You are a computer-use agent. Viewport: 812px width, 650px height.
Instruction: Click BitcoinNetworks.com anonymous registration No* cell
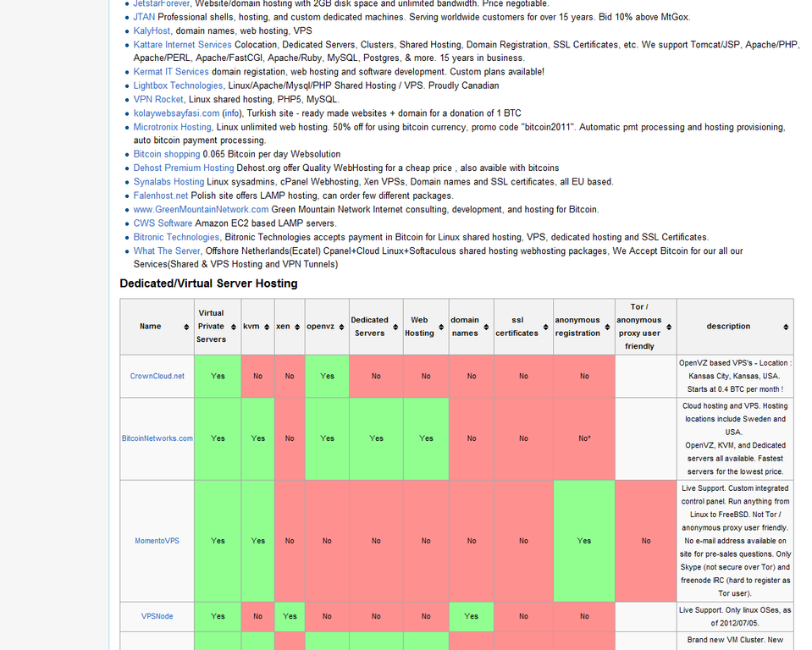pos(584,438)
